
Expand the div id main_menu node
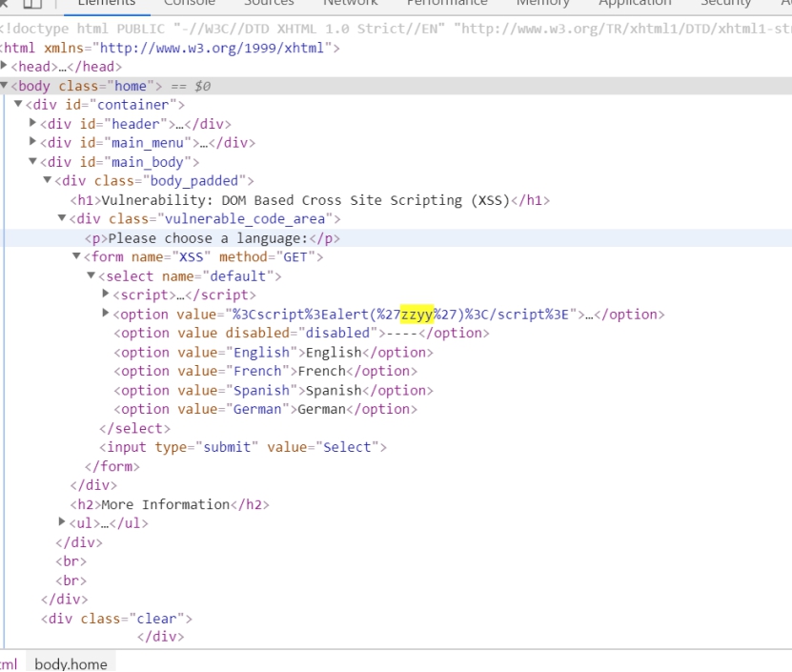[x=32, y=141]
